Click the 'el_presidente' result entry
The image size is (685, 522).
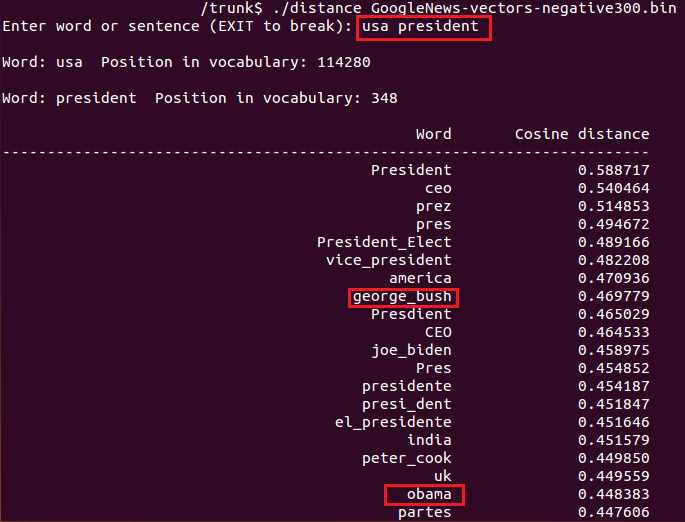pos(393,422)
